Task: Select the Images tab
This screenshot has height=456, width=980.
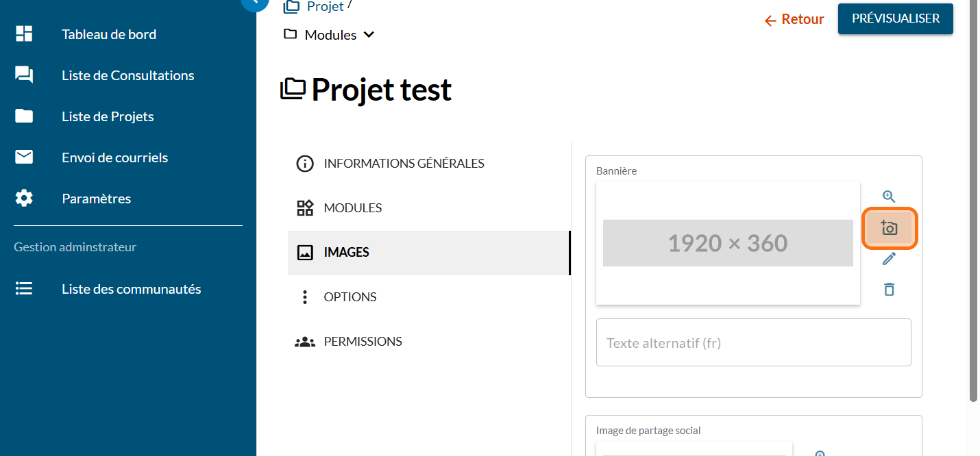Action: pyautogui.click(x=346, y=253)
